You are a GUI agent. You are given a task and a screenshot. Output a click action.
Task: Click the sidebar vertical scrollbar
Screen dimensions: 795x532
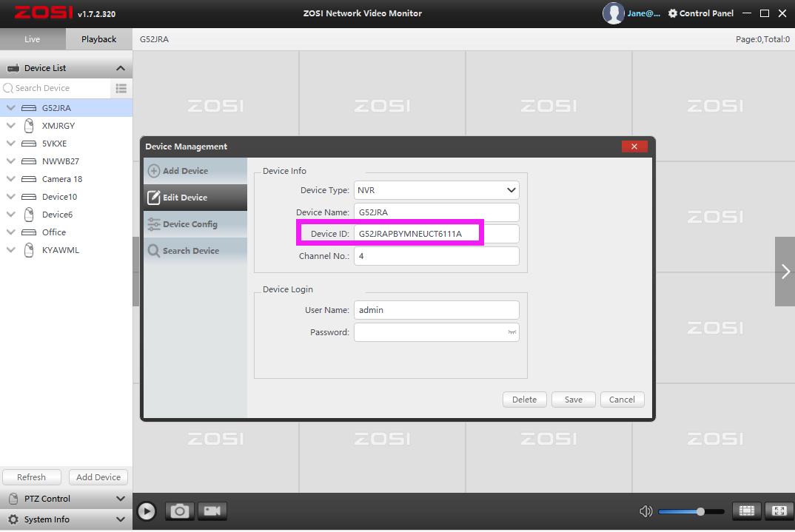point(135,272)
